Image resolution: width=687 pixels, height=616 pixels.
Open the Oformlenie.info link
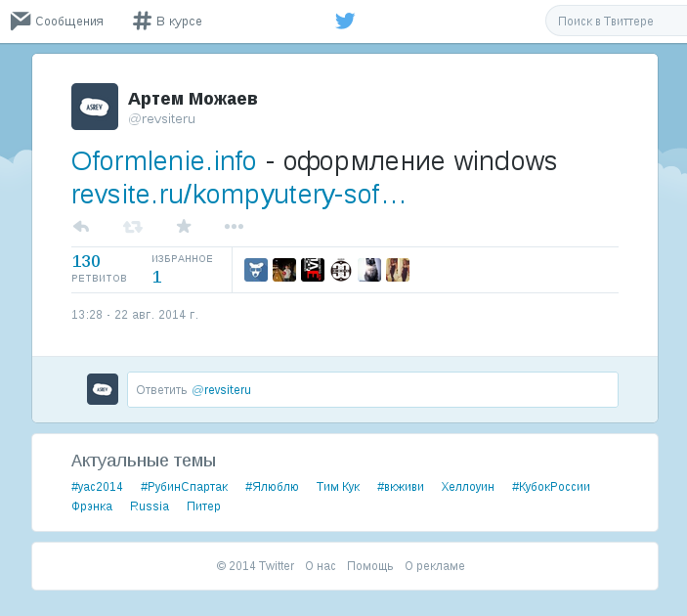(164, 161)
